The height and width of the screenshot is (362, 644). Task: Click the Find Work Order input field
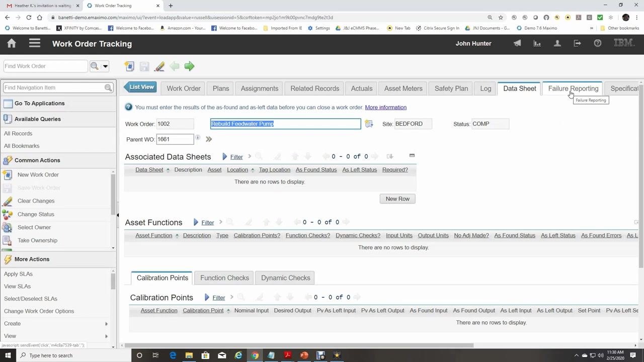click(45, 66)
